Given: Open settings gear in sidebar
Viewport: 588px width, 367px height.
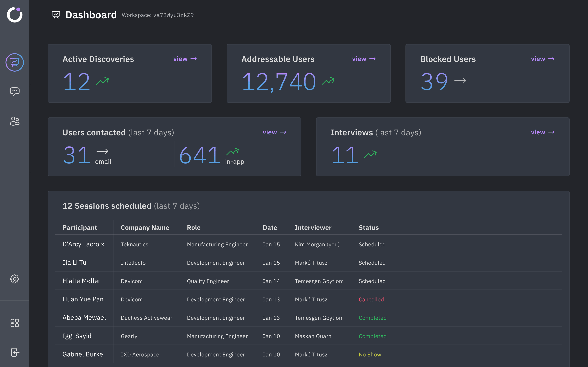Looking at the screenshot, I should coord(15,279).
